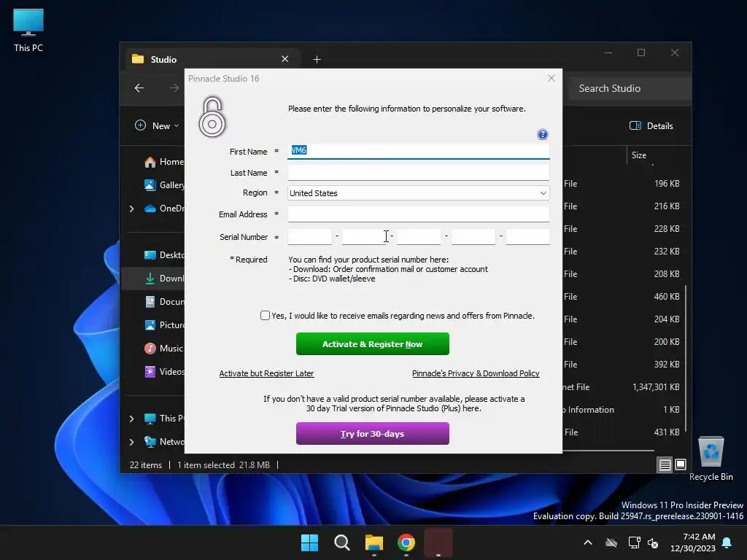747x560 pixels.
Task: Open Music in Explorer sidebar
Action: click(163, 349)
